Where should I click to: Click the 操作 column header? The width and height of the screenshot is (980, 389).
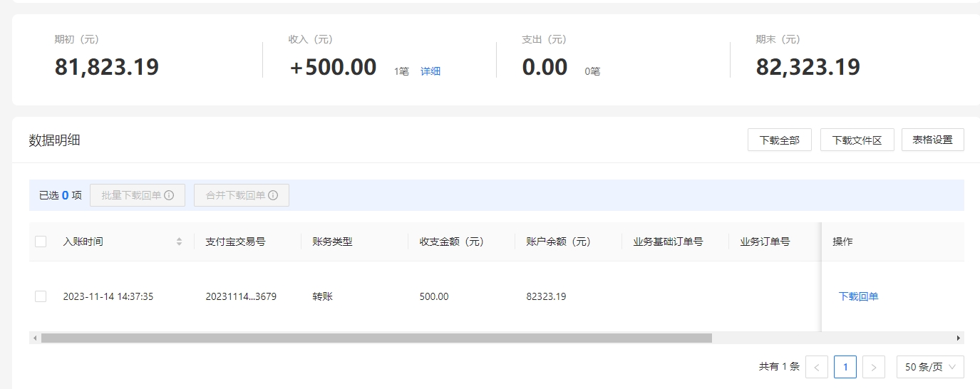point(842,242)
